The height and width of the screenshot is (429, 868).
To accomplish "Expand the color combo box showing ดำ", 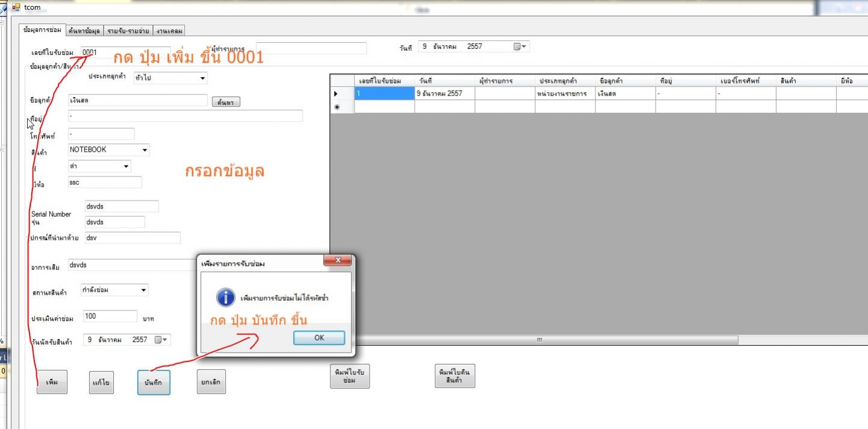I will coord(126,166).
